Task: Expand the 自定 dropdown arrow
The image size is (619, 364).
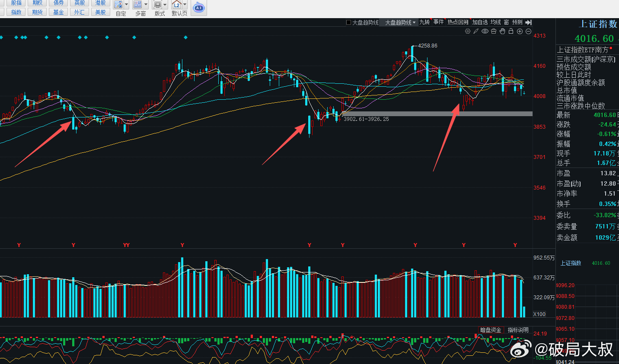Action: tap(126, 5)
